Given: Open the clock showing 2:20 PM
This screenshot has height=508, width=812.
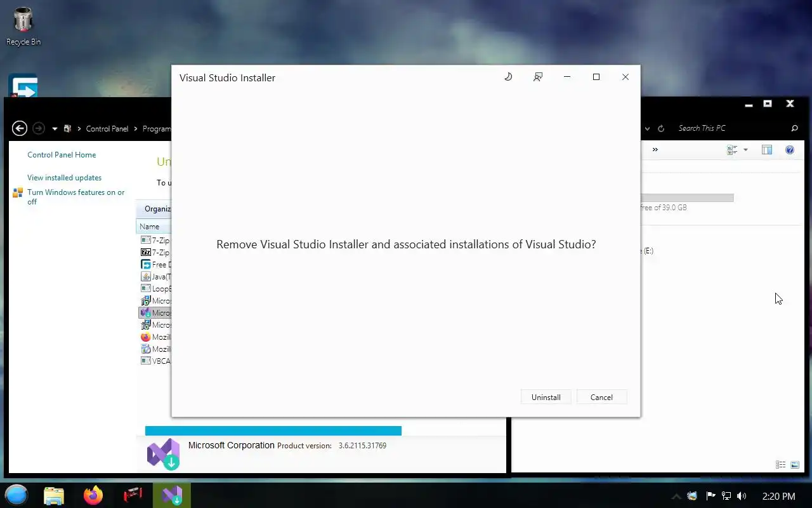Looking at the screenshot, I should [x=778, y=496].
